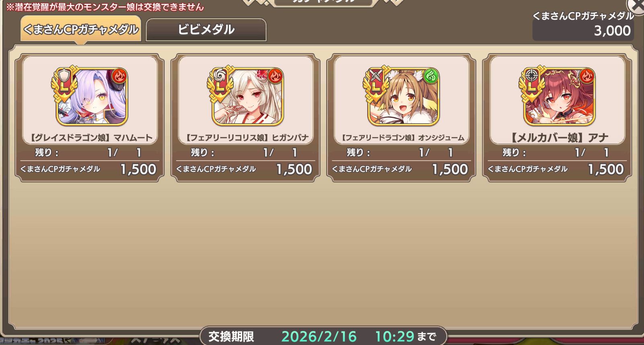Click green wind element icon on オンシジューム
Screen dimensions: 644x345
(x=431, y=76)
